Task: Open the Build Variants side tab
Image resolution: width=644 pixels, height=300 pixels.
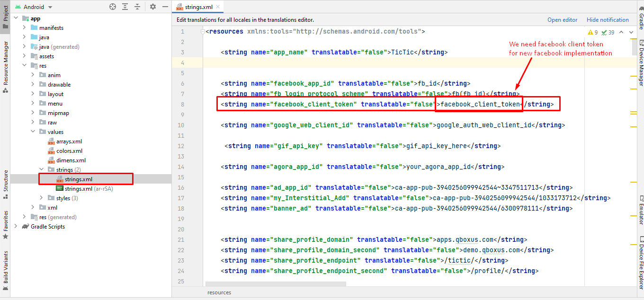Action: click(6, 267)
